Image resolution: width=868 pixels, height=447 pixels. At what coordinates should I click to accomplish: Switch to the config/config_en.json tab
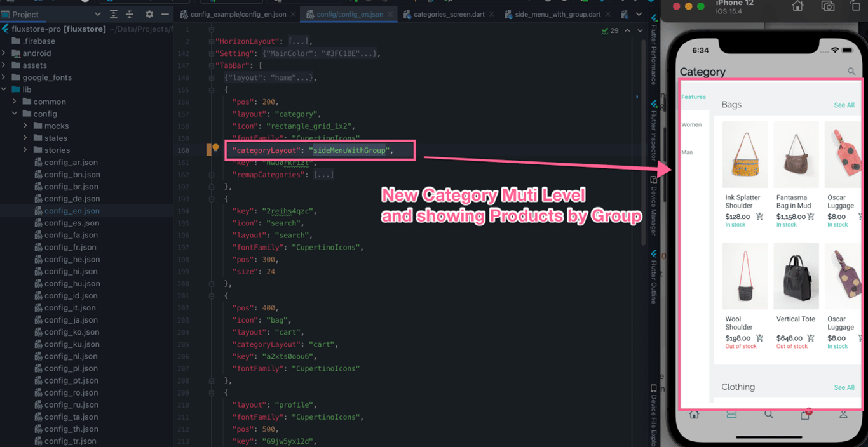tap(349, 14)
